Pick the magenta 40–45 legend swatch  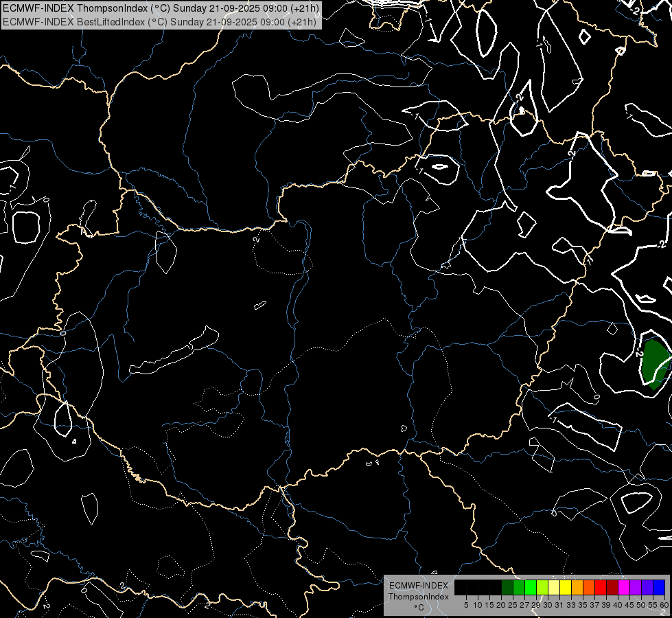tap(624, 587)
